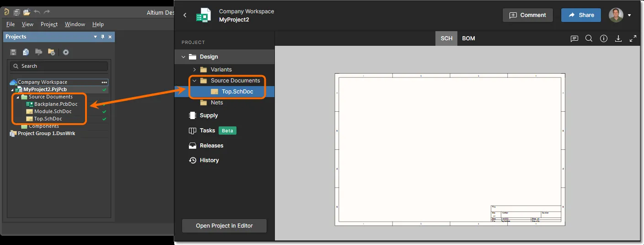Click Altium Designer logo icon in title bar
The width and height of the screenshot is (644, 245).
coord(6,12)
